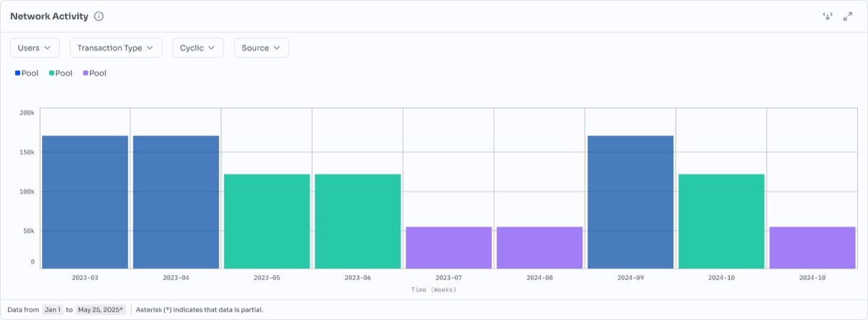Click the Jan 1 start date field

tap(52, 310)
